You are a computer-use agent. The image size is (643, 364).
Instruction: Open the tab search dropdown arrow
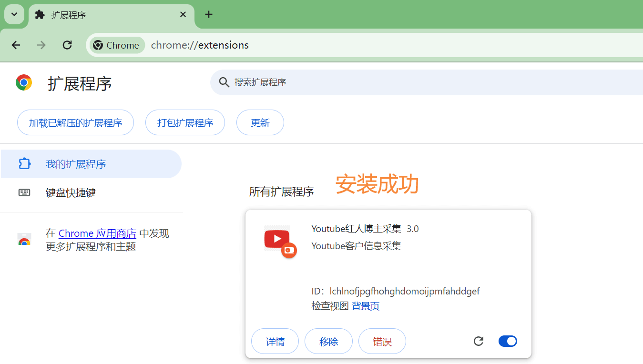pyautogui.click(x=14, y=14)
